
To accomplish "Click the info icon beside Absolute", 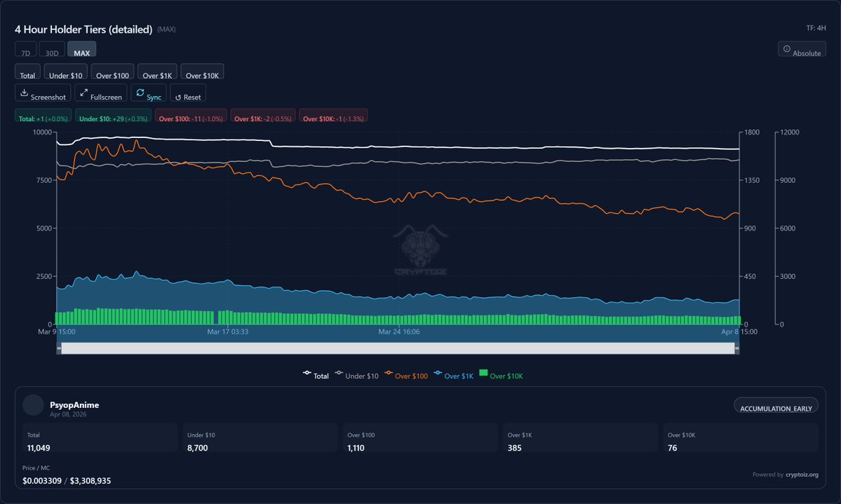I will [x=786, y=49].
